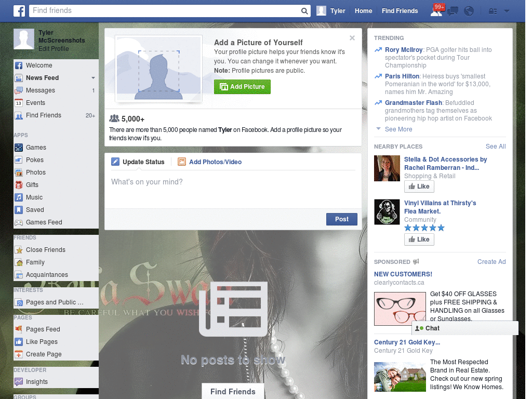Screen dimensions: 532x399
Task: Click the Photos app icon
Action: point(19,172)
